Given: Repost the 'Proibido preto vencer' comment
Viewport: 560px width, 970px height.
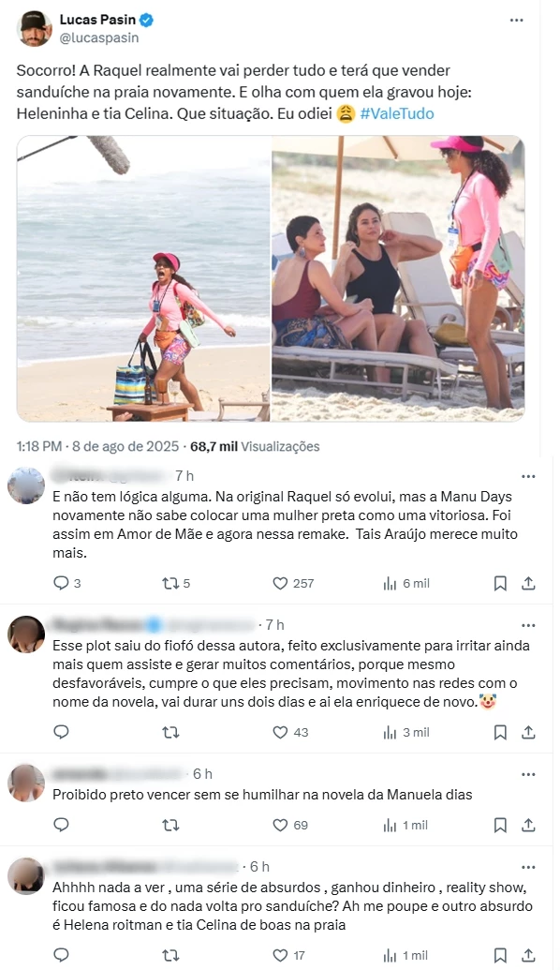Looking at the screenshot, I should point(170,826).
